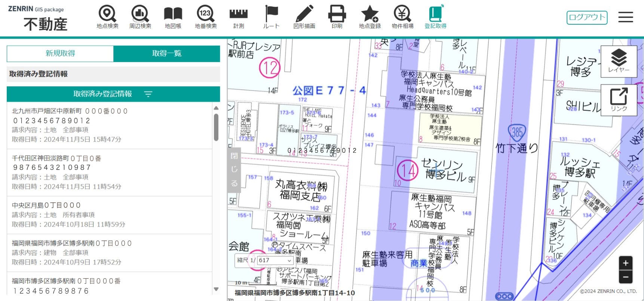This screenshot has height=301, width=644.
Task: Click the リンク external link button
Action: [619, 100]
